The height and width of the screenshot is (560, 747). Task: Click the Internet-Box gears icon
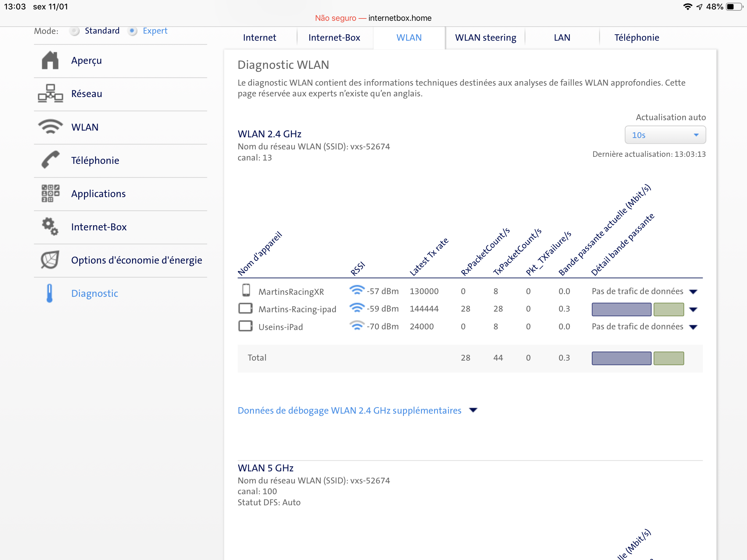[50, 227]
